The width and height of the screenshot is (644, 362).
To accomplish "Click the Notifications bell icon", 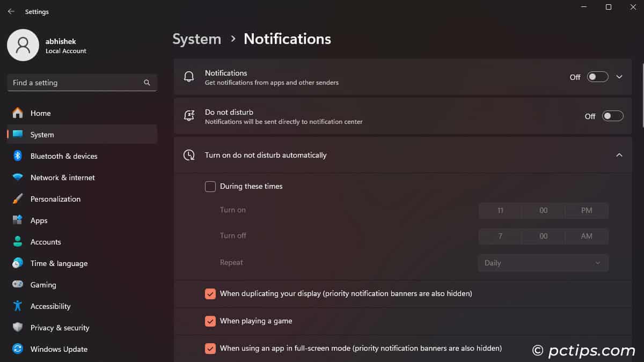I will 188,77.
